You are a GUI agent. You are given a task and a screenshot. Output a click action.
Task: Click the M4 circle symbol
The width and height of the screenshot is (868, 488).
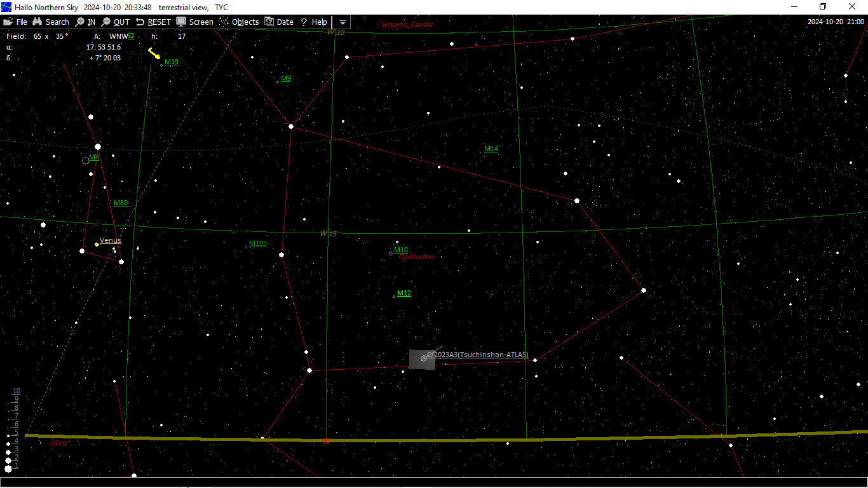86,161
